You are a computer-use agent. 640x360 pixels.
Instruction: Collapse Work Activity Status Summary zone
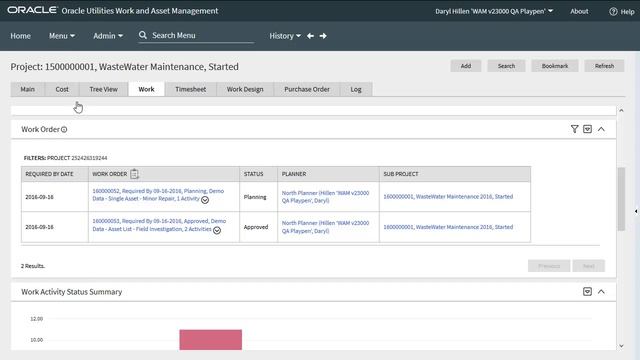(601, 291)
